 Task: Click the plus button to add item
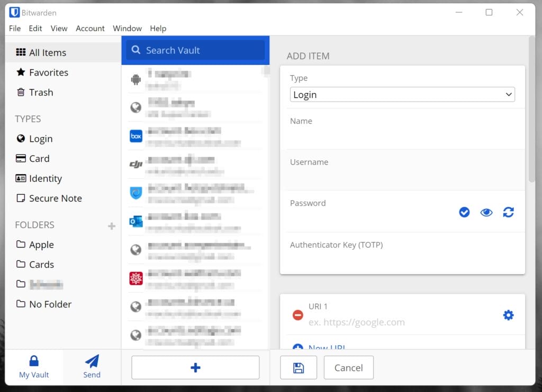195,368
